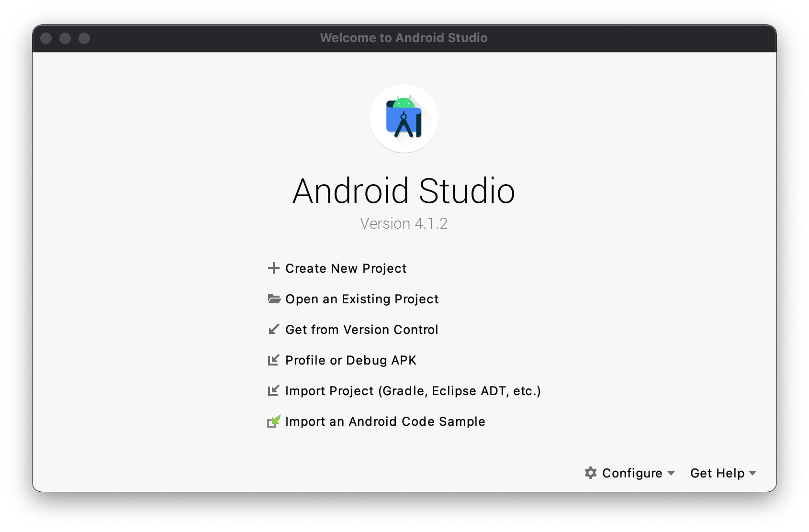This screenshot has height=532, width=809.
Task: Click the import icon beside Profile or Debug APK
Action: (x=274, y=360)
